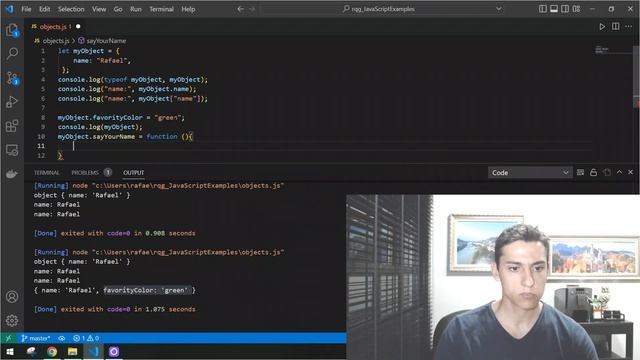Click line number 10 in gutter
The height and width of the screenshot is (360, 640).
(41, 136)
